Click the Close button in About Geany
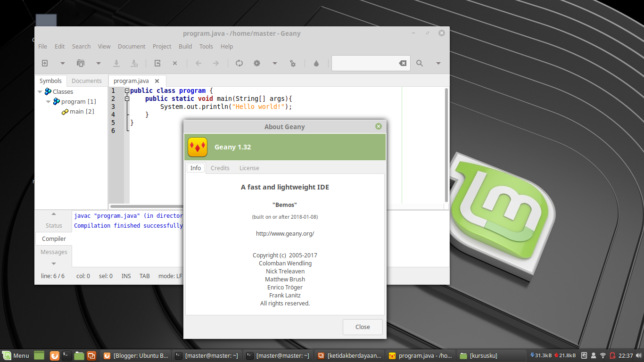This screenshot has height=362, width=644. 363,327
